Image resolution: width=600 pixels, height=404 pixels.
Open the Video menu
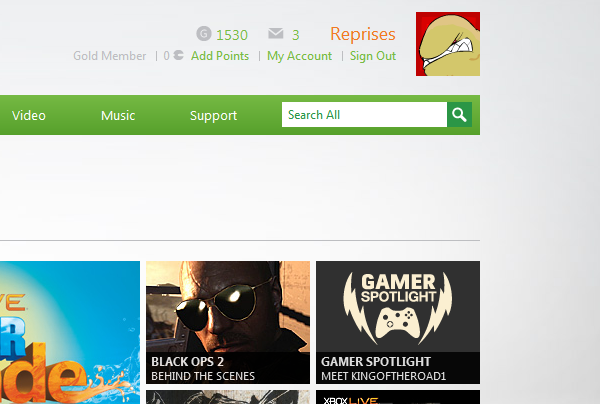coord(29,116)
